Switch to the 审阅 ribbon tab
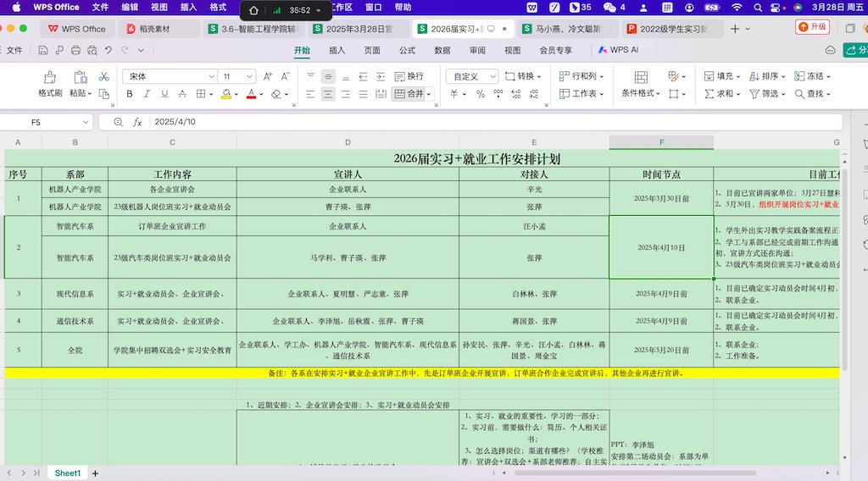This screenshot has height=481, width=868. point(477,50)
